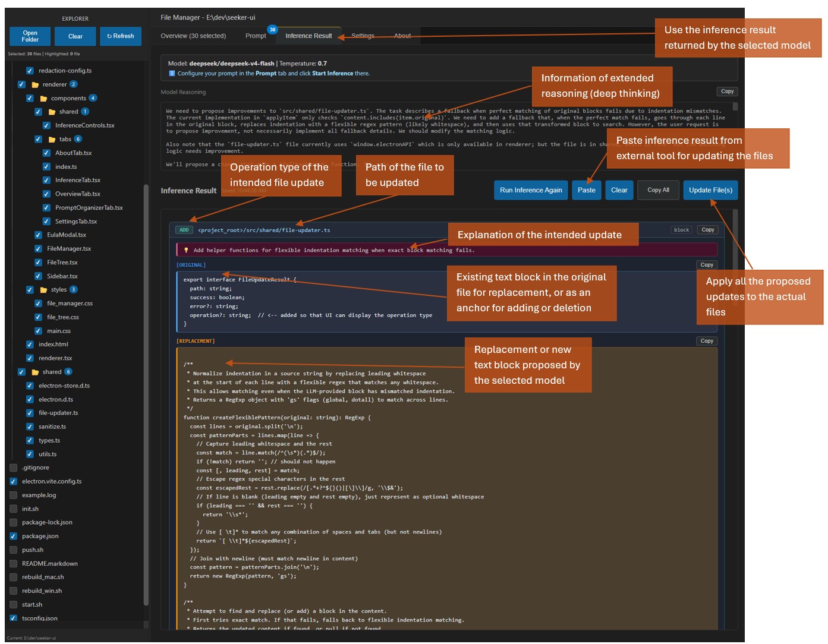Click the lightbulb icon in the explanation bar
The height and width of the screenshot is (644, 828).
[x=186, y=250]
